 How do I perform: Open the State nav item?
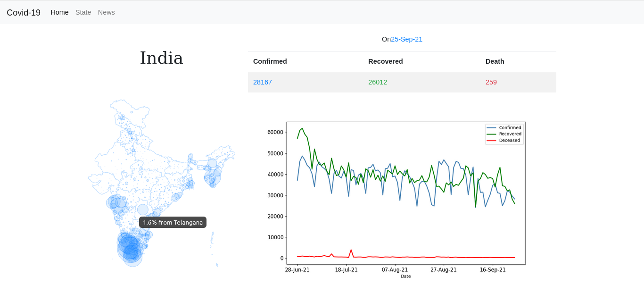point(83,12)
